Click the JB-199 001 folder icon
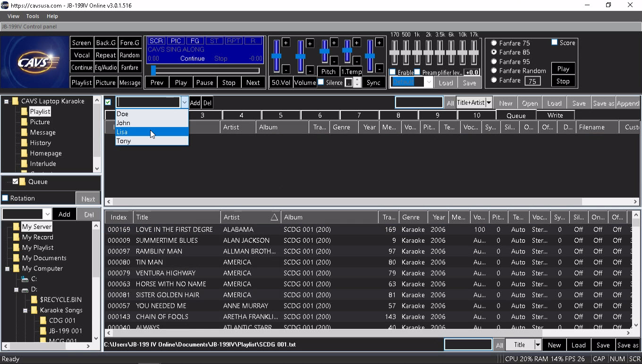Viewport: 642px width, 364px height. click(x=43, y=330)
